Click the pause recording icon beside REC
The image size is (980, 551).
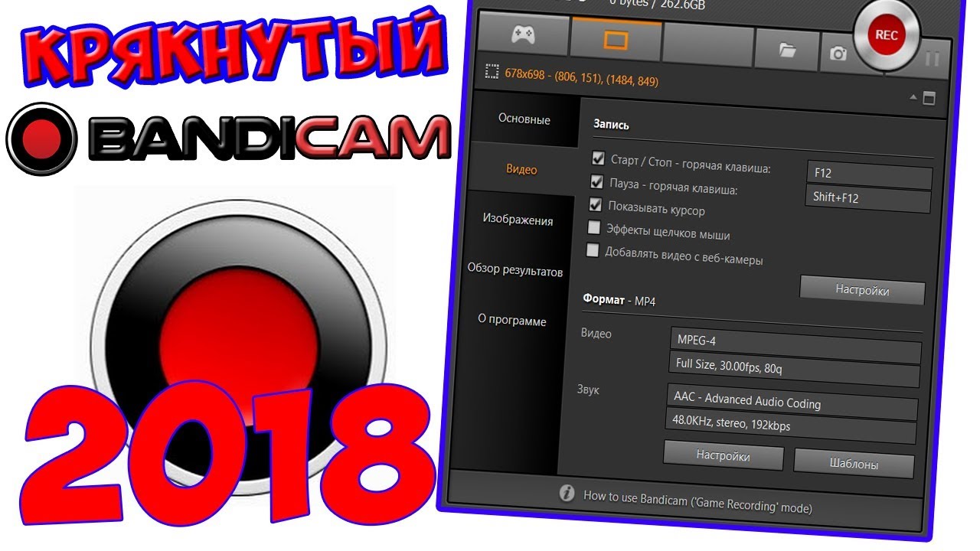click(932, 59)
